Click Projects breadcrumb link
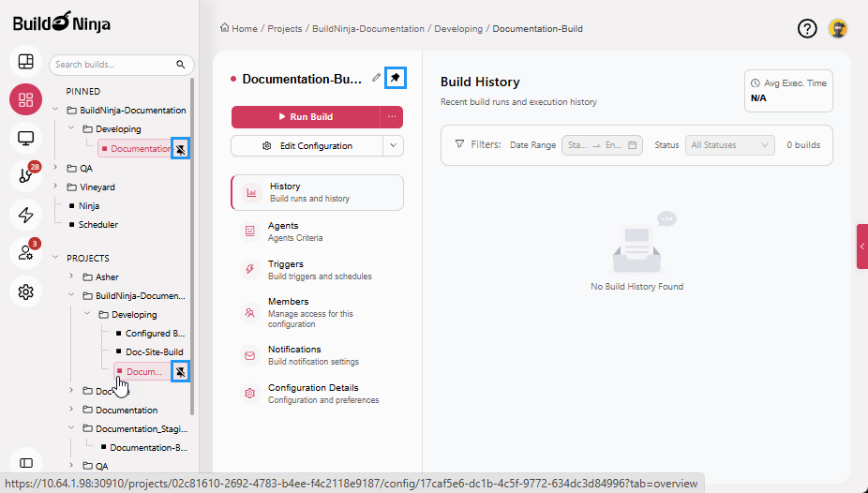 coord(285,29)
